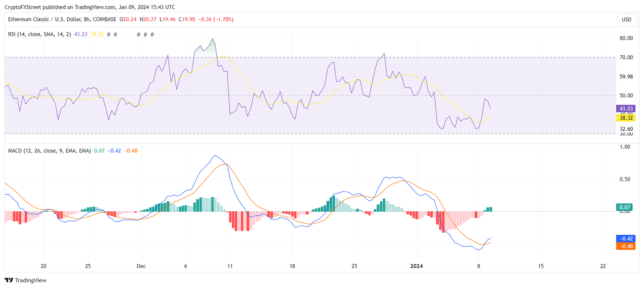Viewport: 644px width, 288px height.
Task: Open the USD currency selector at top right
Action: (x=627, y=19)
